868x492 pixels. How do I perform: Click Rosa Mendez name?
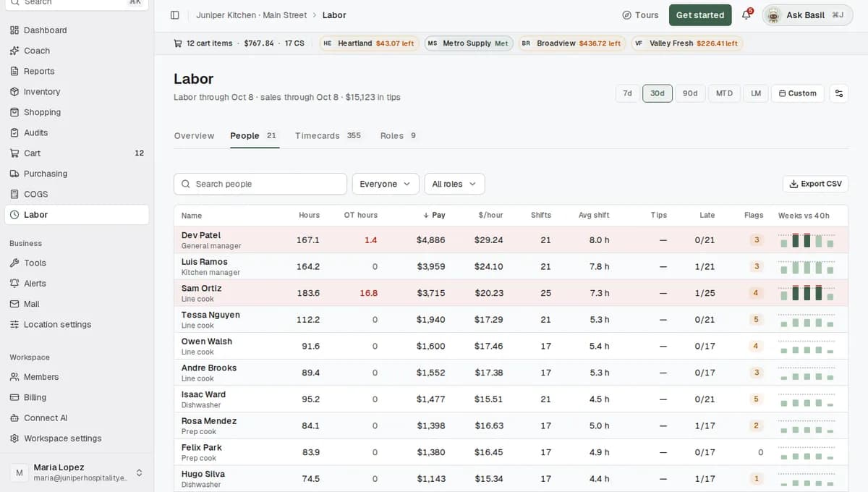pyautogui.click(x=209, y=421)
